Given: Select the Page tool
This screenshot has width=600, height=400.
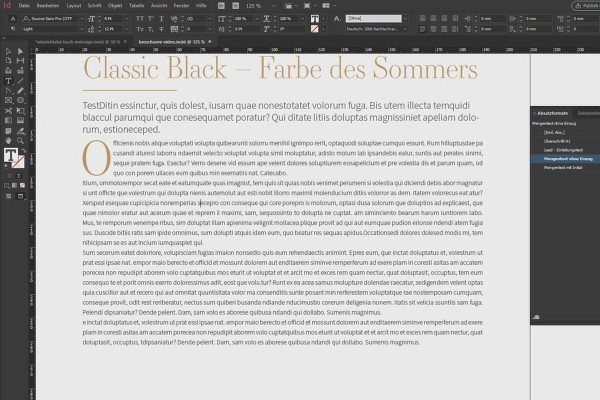Looking at the screenshot, I should point(8,60).
